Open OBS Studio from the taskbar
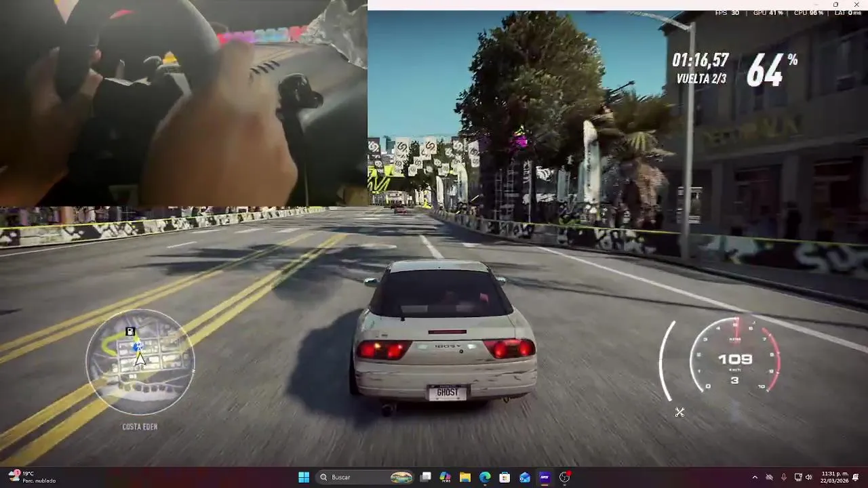This screenshot has height=488, width=868. click(x=564, y=477)
